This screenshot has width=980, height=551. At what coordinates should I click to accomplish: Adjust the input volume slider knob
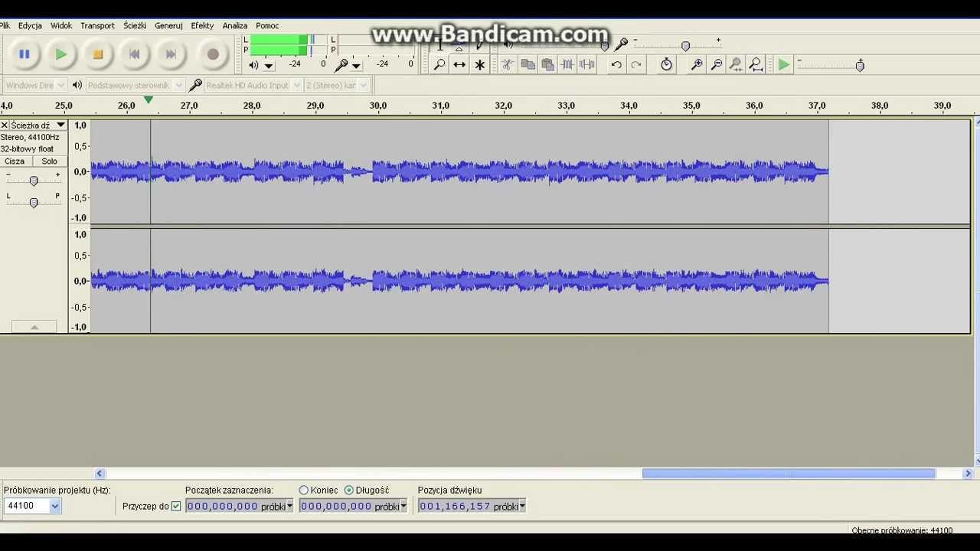(x=685, y=46)
